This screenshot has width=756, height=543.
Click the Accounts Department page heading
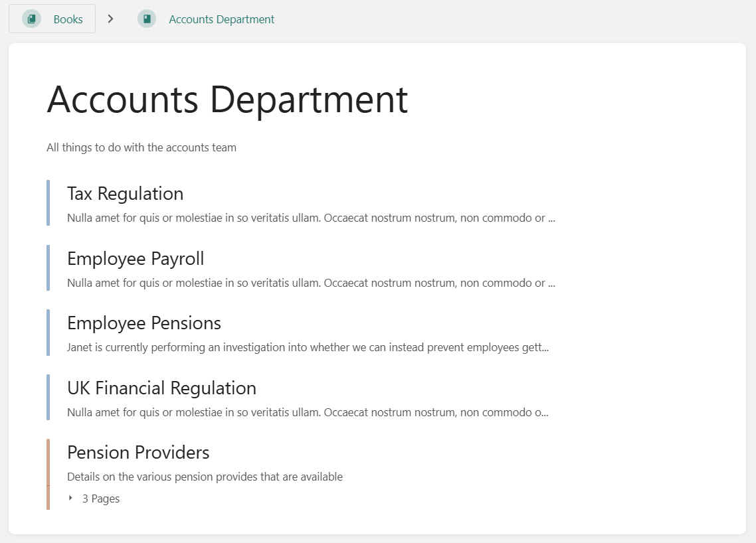(227, 100)
